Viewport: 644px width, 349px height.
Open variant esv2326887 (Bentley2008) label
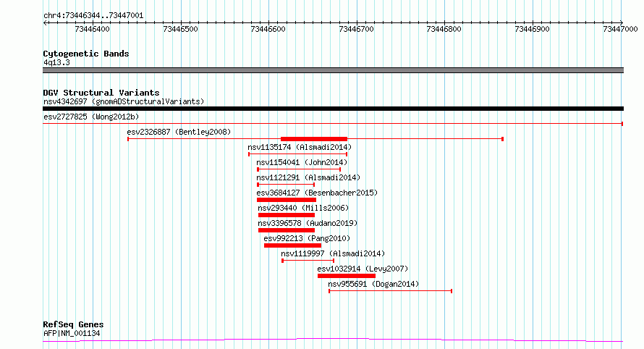(179, 132)
